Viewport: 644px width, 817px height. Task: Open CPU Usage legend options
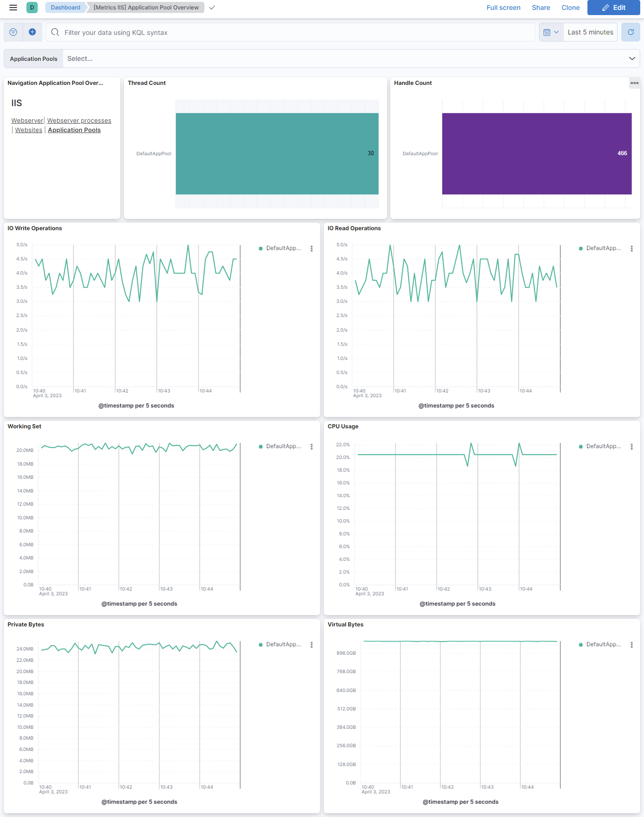click(x=632, y=447)
